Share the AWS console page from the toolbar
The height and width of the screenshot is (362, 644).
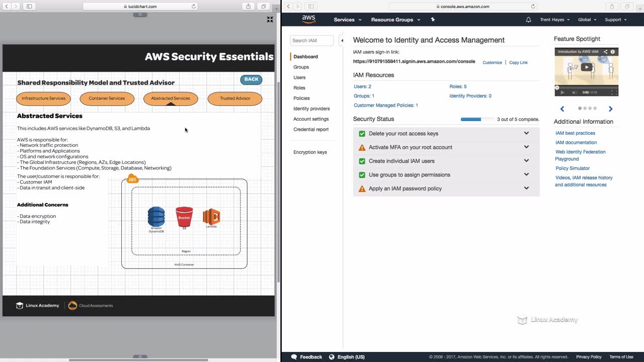pos(612,7)
